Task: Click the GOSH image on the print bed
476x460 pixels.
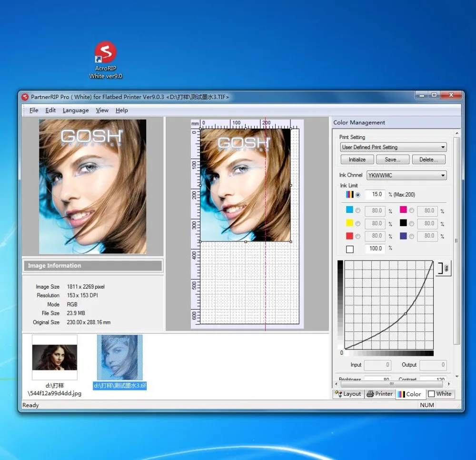Action: [x=245, y=185]
